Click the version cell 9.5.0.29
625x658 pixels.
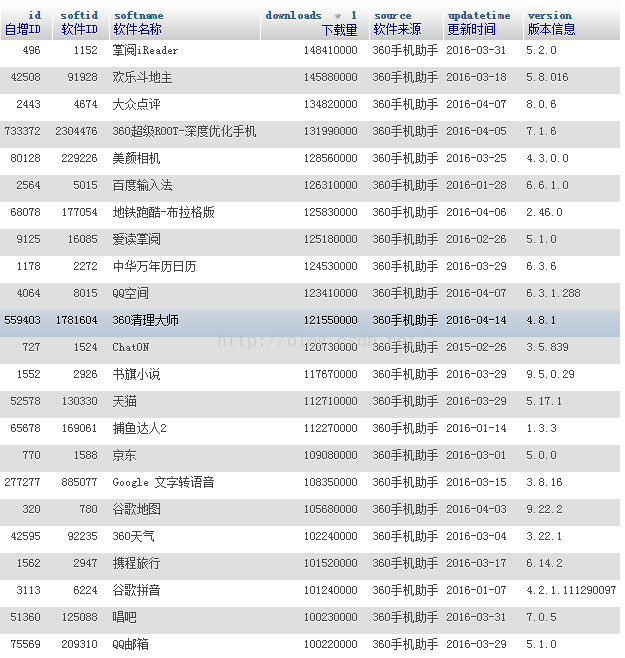(x=550, y=374)
